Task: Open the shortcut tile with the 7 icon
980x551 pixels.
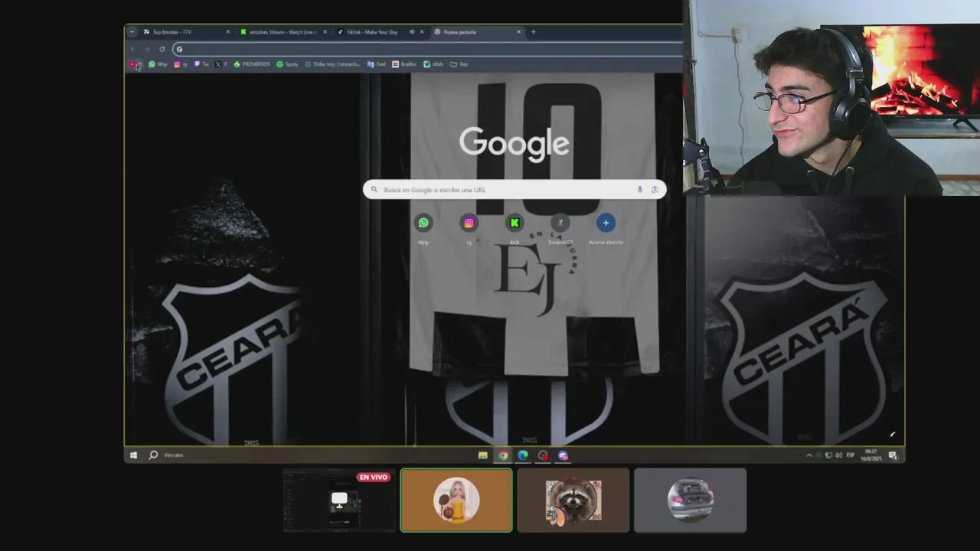Action: tap(560, 229)
